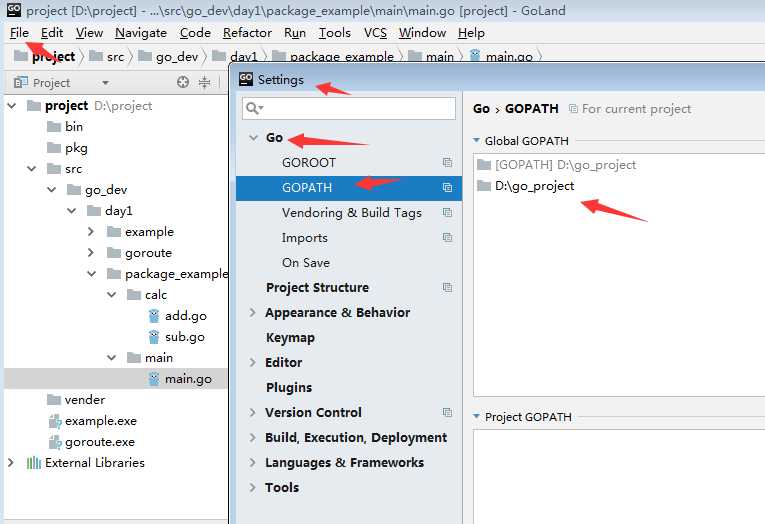The width and height of the screenshot is (765, 524).
Task: Click the Project view dropdown arrow
Action: click(105, 83)
